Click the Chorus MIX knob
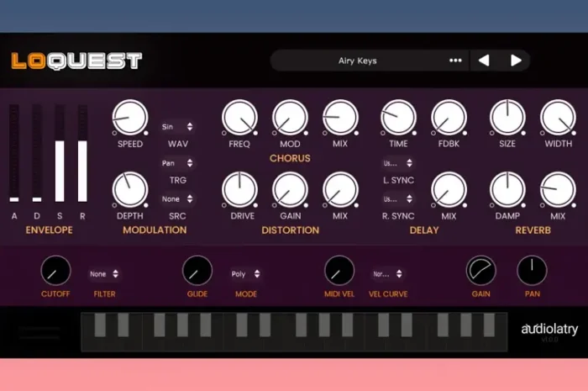Viewport: 588px width, 391px height. click(340, 118)
